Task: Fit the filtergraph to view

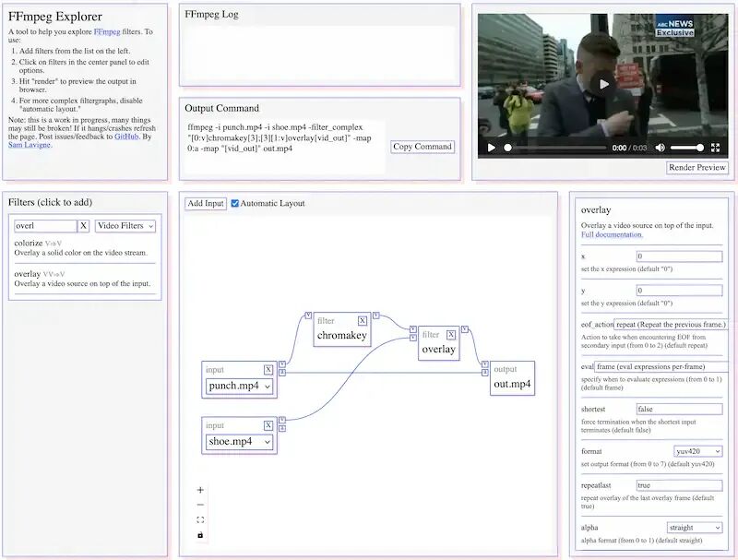Action: pyautogui.click(x=200, y=520)
